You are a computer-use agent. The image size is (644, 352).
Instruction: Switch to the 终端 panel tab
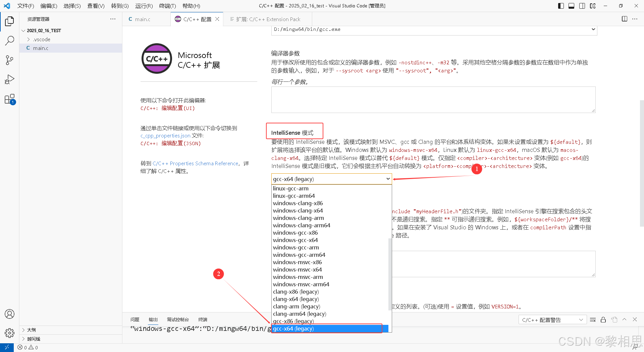[x=203, y=319]
